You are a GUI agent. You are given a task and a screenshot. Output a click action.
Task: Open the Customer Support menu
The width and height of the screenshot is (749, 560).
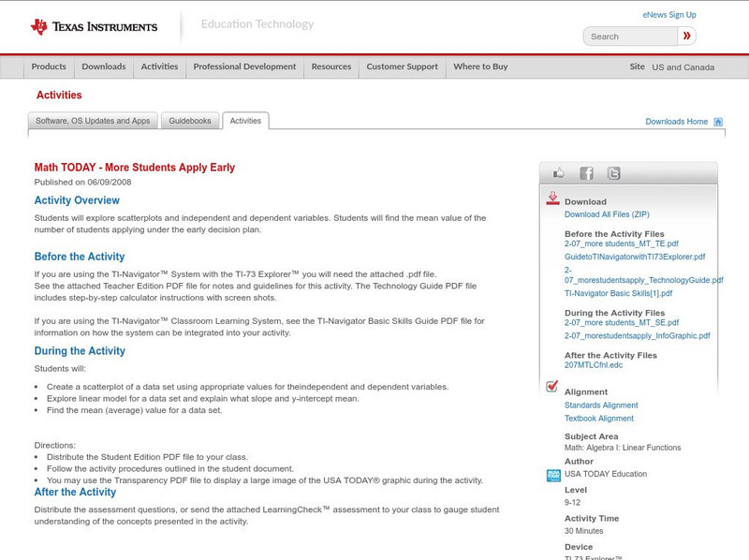403,66
